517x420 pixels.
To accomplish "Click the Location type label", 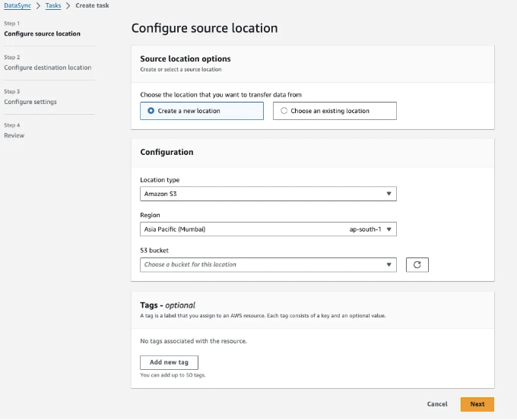I will click(x=160, y=180).
